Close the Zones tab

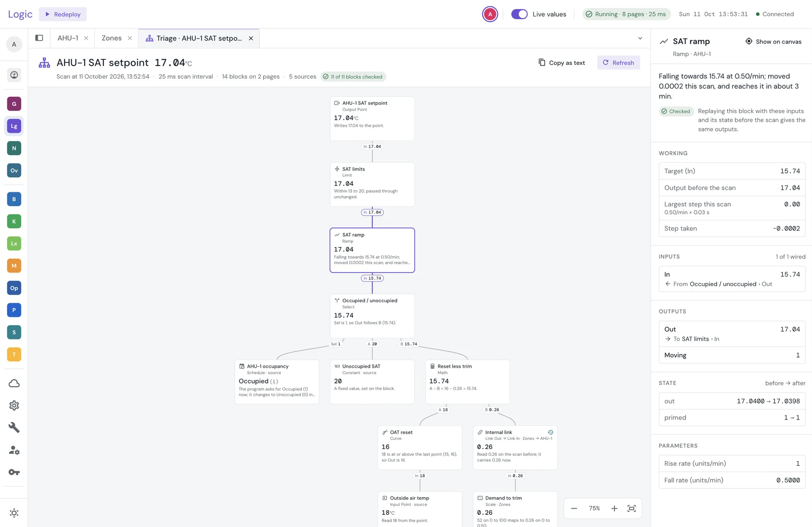coord(130,38)
